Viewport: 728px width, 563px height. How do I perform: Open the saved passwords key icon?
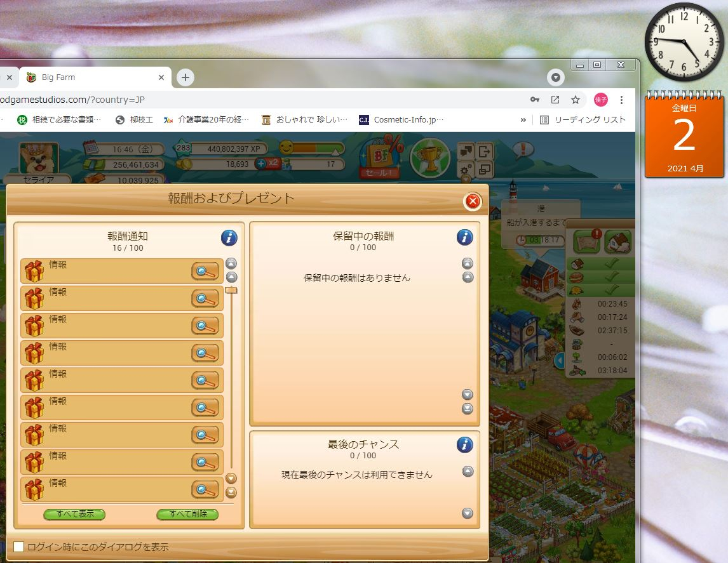click(x=535, y=100)
